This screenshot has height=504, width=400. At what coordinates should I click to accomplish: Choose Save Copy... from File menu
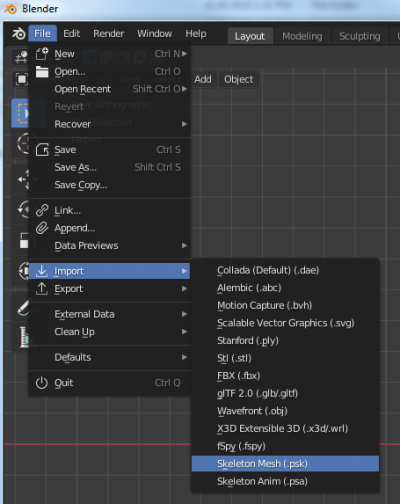point(110,185)
